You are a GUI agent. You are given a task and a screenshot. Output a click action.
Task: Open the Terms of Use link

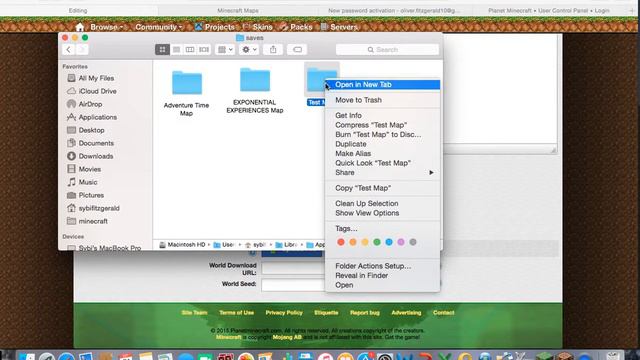[236, 313]
